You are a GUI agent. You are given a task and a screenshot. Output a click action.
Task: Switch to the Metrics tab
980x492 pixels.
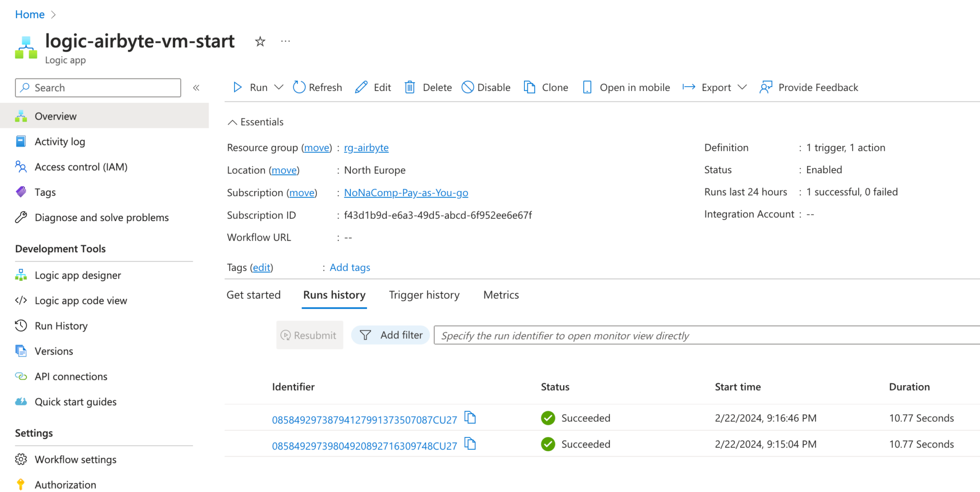coord(501,295)
